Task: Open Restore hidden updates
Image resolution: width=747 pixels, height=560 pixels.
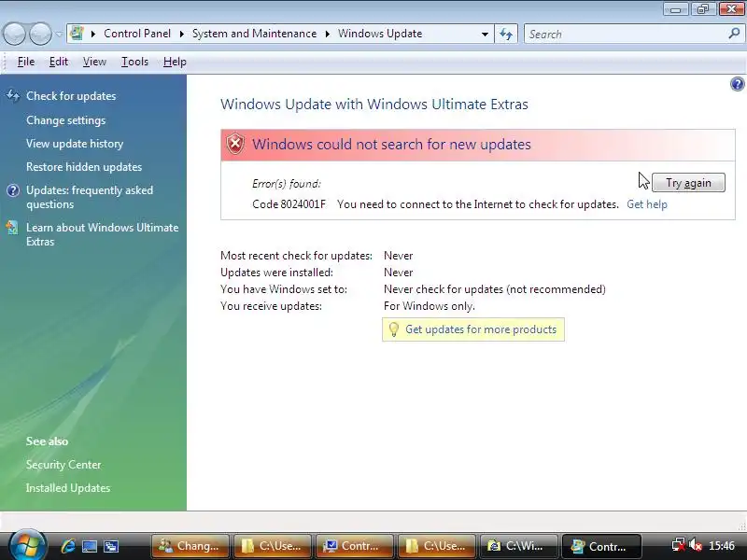Action: (x=84, y=167)
